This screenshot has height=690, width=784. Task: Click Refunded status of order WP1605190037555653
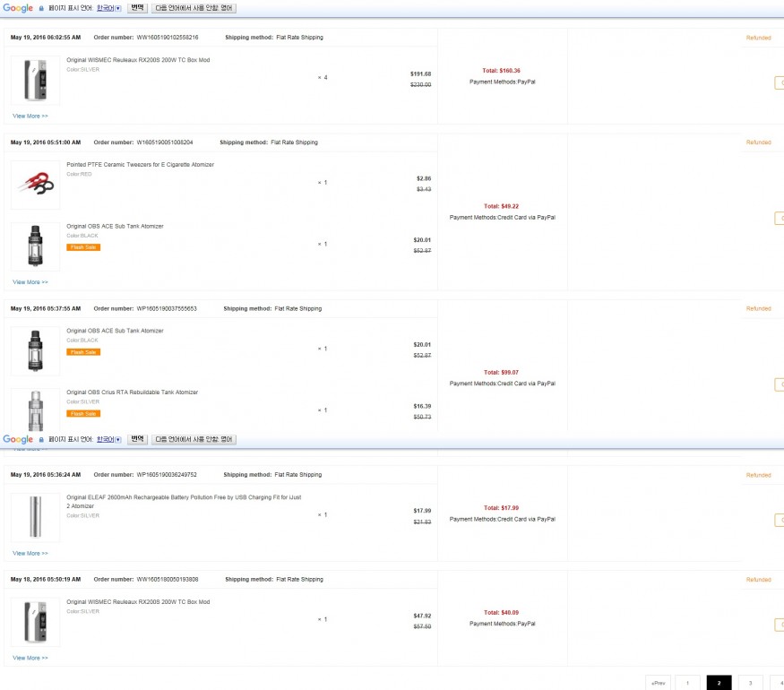coord(759,308)
